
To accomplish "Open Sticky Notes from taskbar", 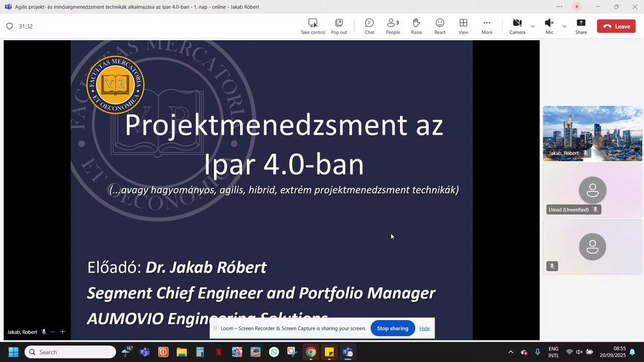I will point(329,352).
